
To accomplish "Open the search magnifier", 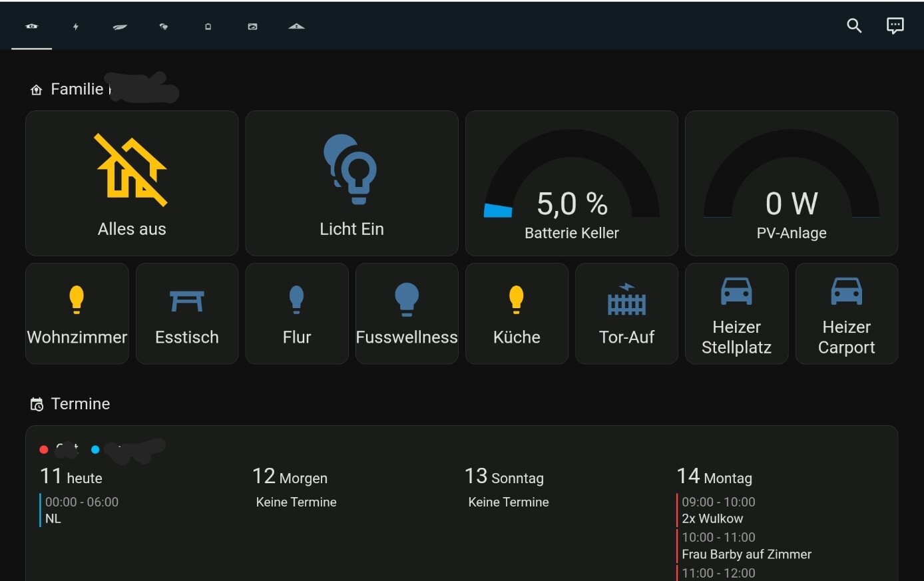I will click(854, 26).
